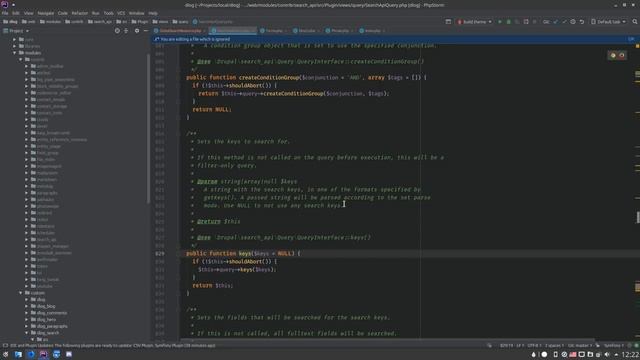Click the file manager icon in taskbar
640x360 pixels.
coord(18,354)
